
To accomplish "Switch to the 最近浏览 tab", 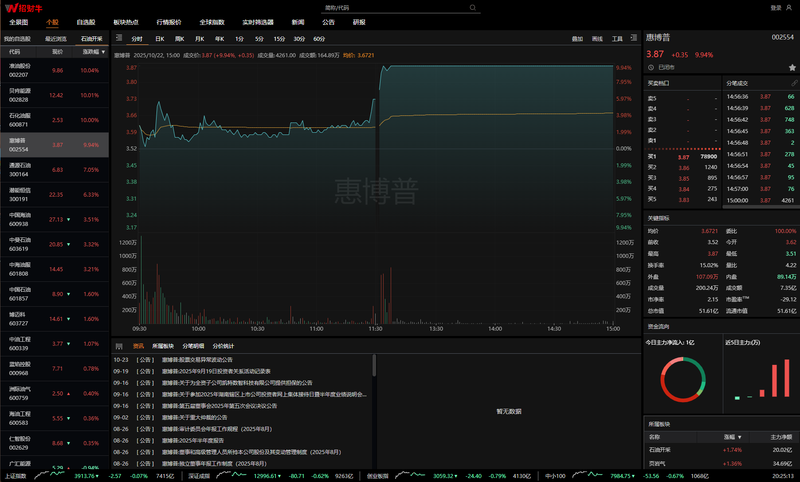I will tap(55, 38).
